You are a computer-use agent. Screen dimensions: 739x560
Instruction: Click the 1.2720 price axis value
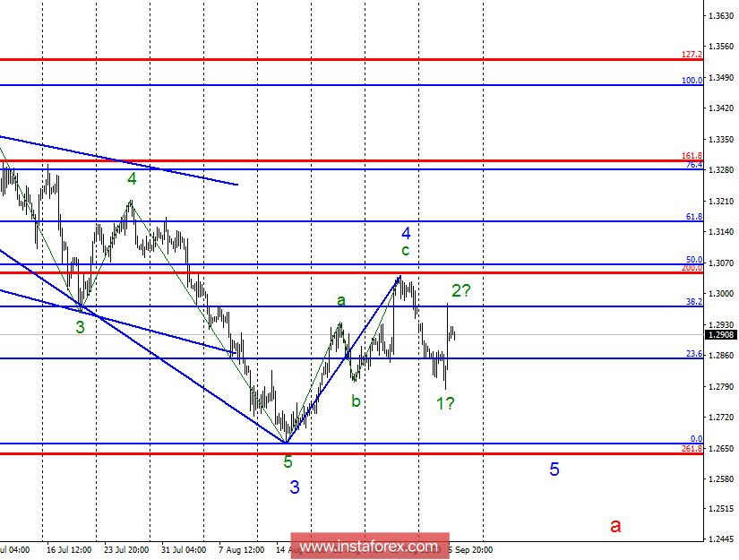click(721, 418)
